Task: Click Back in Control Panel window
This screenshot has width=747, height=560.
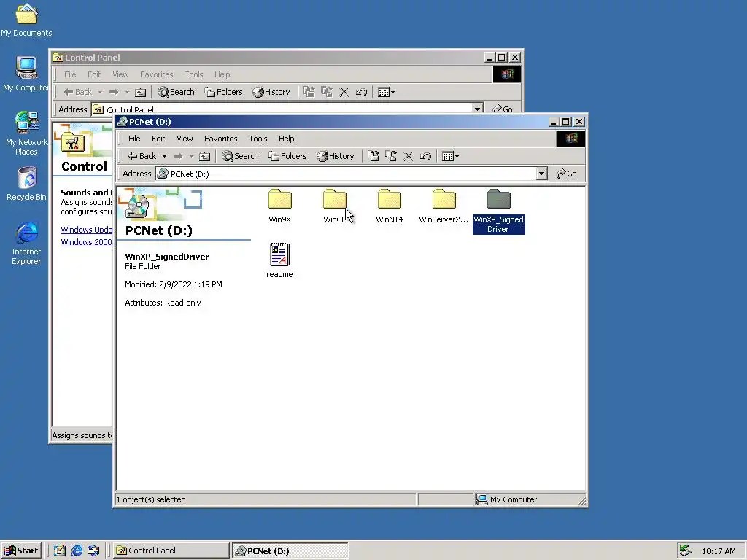Action: 77,92
